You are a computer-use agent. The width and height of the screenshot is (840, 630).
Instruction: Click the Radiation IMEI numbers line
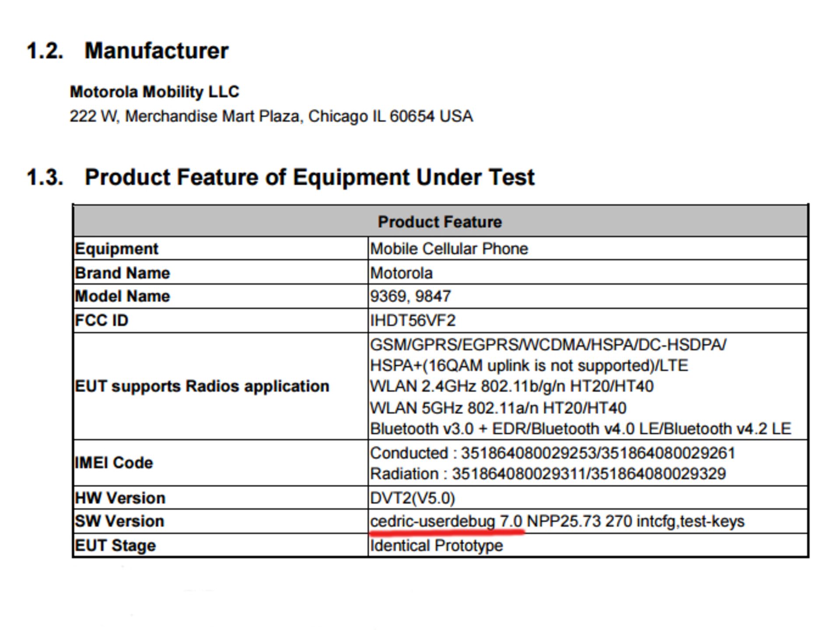coord(548,474)
